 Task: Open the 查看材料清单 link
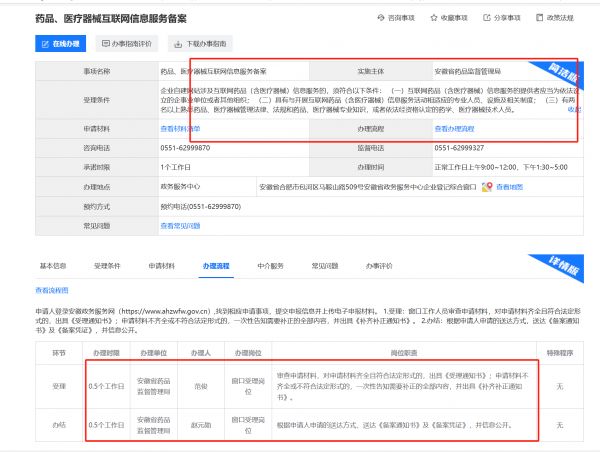180,129
